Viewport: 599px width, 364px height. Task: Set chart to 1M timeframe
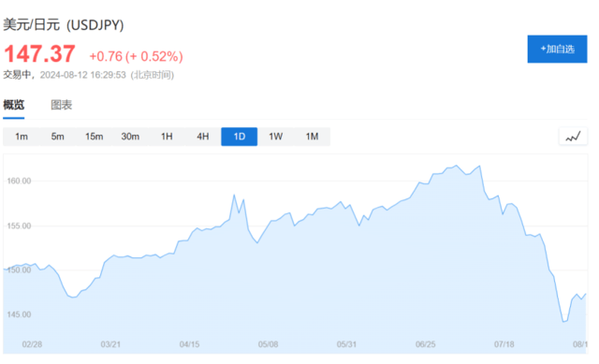coord(312,137)
